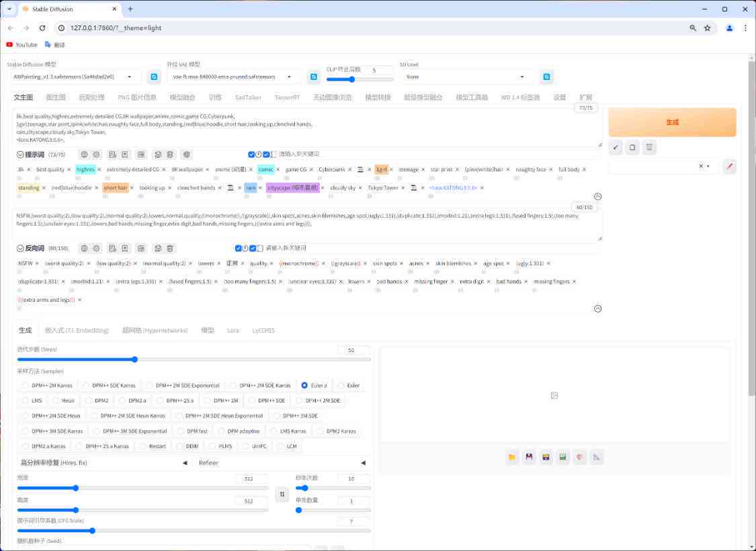Refresh the SD Unet list

pyautogui.click(x=546, y=77)
